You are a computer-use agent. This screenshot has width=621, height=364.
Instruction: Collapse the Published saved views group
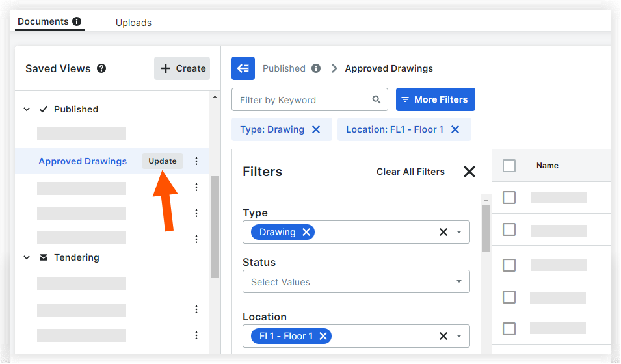point(27,109)
